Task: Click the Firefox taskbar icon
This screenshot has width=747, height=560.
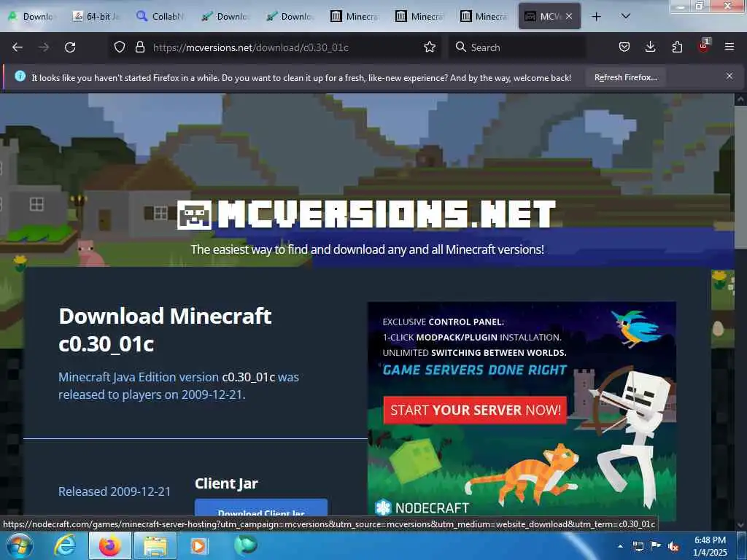Action: pyautogui.click(x=109, y=545)
